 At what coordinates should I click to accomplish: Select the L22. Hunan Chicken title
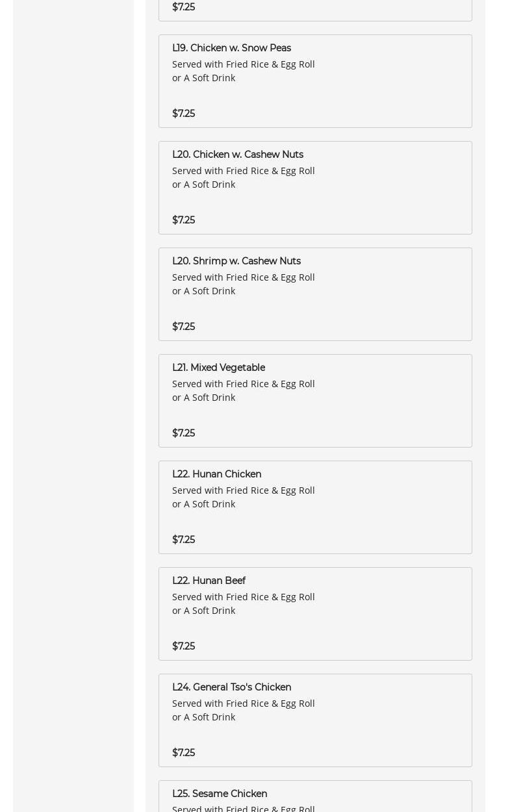coord(216,474)
